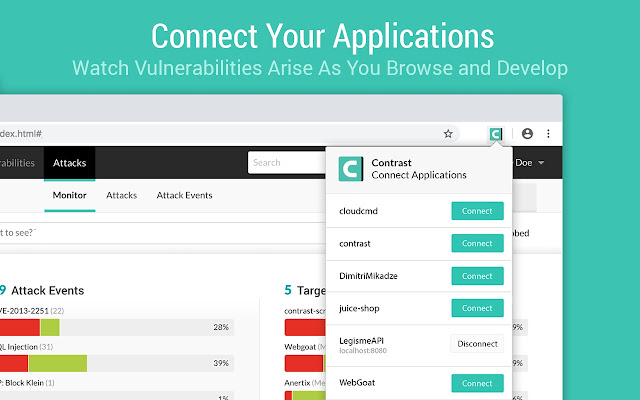Click the 39% value on SQL Injection bar
640x400 pixels.
(221, 363)
